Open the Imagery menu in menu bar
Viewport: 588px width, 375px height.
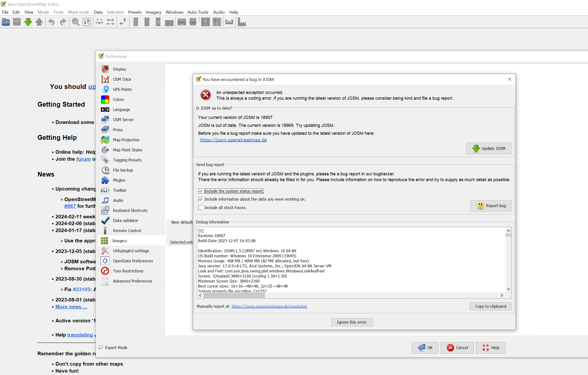pyautogui.click(x=153, y=12)
